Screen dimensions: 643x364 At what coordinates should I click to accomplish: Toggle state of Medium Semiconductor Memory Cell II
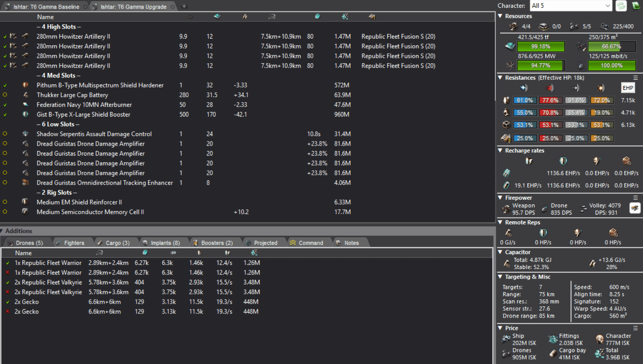click(x=5, y=212)
